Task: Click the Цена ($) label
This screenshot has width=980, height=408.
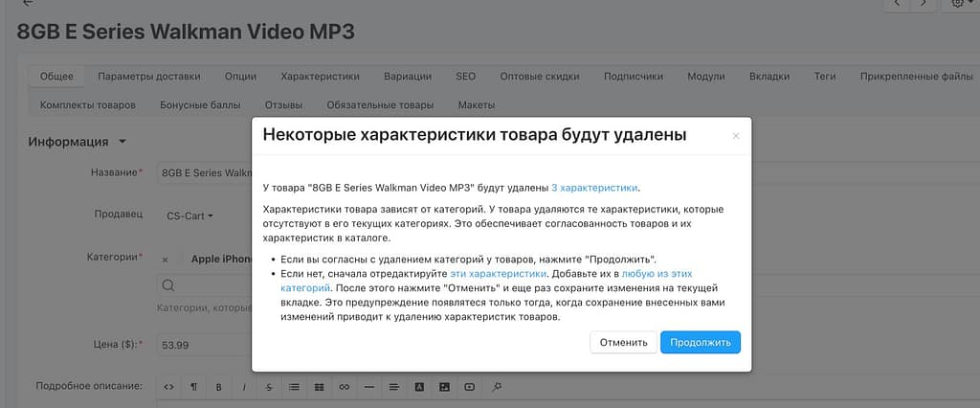Action: pyautogui.click(x=116, y=344)
